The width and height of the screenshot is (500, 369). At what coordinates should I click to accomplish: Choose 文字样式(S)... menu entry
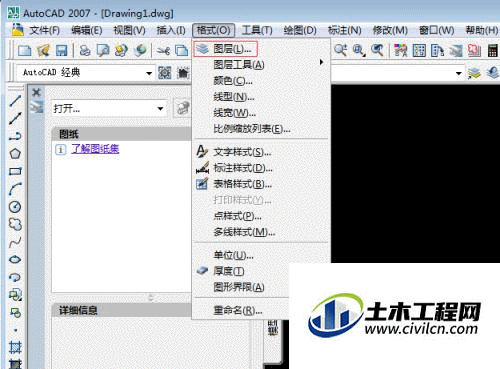(261, 152)
